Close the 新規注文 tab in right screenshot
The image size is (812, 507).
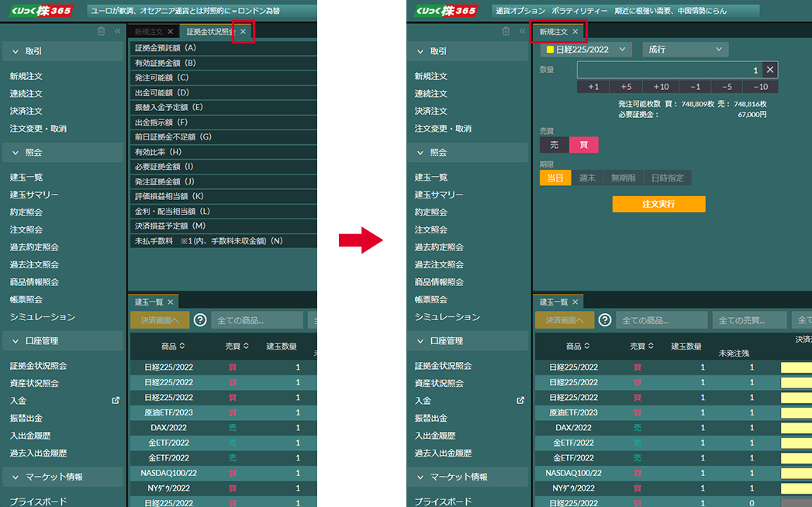[x=575, y=32]
